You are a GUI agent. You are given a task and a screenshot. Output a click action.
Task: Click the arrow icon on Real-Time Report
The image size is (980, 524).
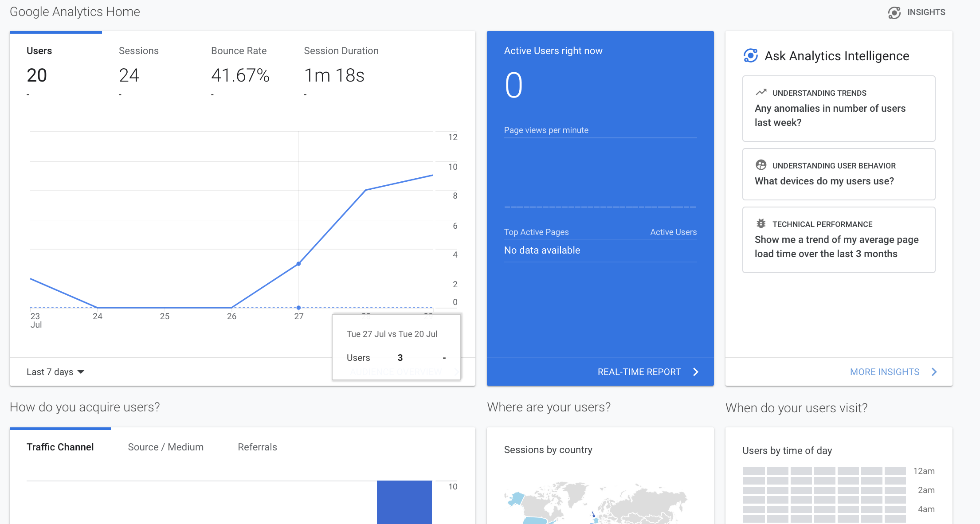(x=696, y=372)
